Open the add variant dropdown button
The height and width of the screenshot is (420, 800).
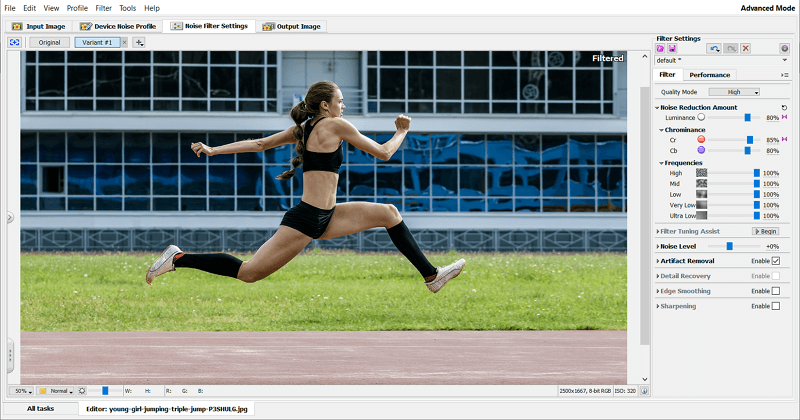click(139, 42)
